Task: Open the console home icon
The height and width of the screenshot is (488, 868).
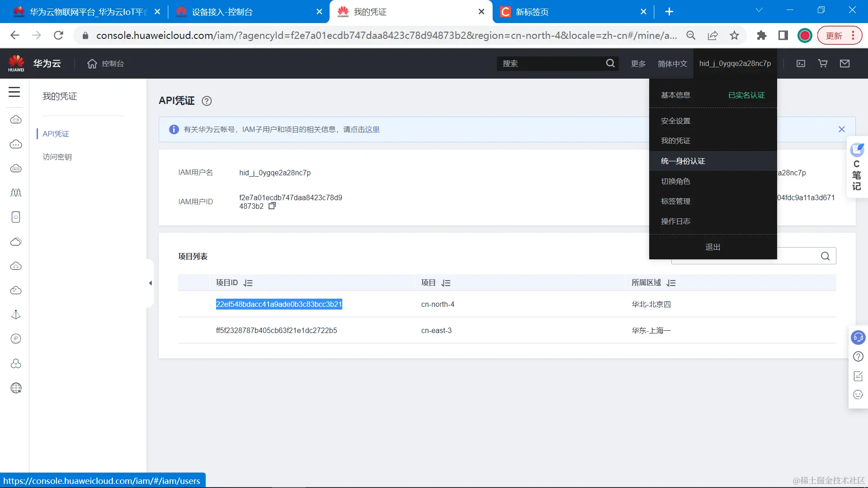Action: pos(92,64)
